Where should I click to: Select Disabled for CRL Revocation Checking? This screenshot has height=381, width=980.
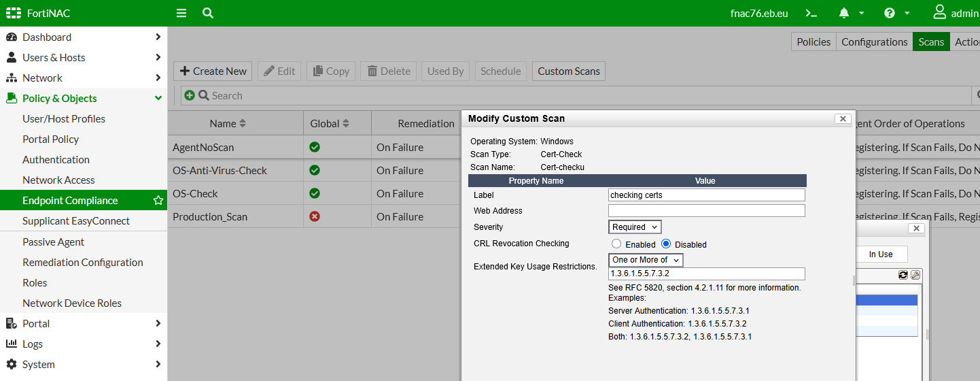click(x=666, y=244)
